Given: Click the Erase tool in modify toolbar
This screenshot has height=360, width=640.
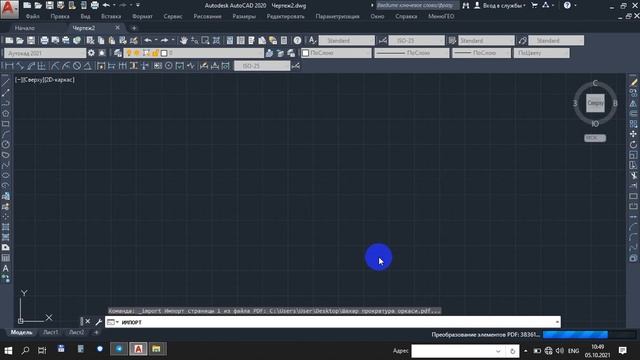Looking at the screenshot, I should coord(633,83).
